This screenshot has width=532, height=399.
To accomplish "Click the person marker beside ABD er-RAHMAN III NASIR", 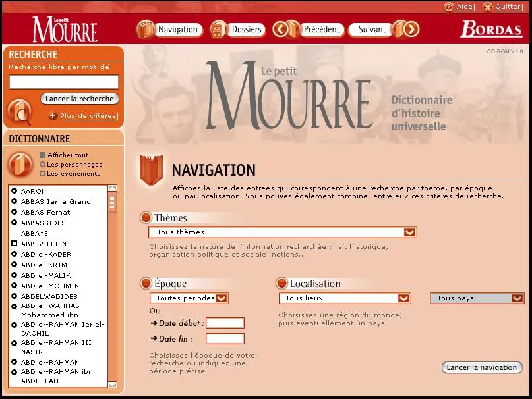I will click(x=15, y=344).
